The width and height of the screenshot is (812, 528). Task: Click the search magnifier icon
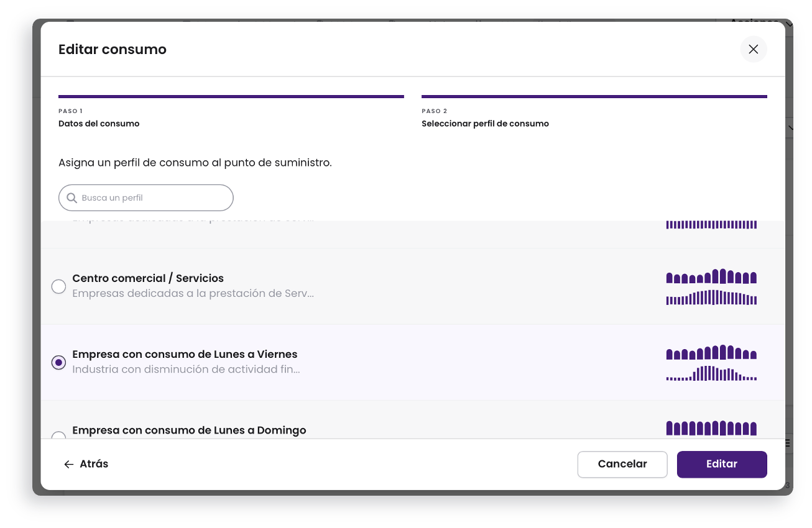click(x=72, y=198)
